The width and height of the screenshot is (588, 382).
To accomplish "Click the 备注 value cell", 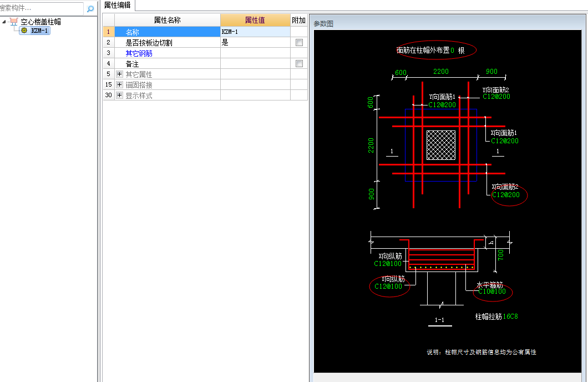I will tap(255, 63).
